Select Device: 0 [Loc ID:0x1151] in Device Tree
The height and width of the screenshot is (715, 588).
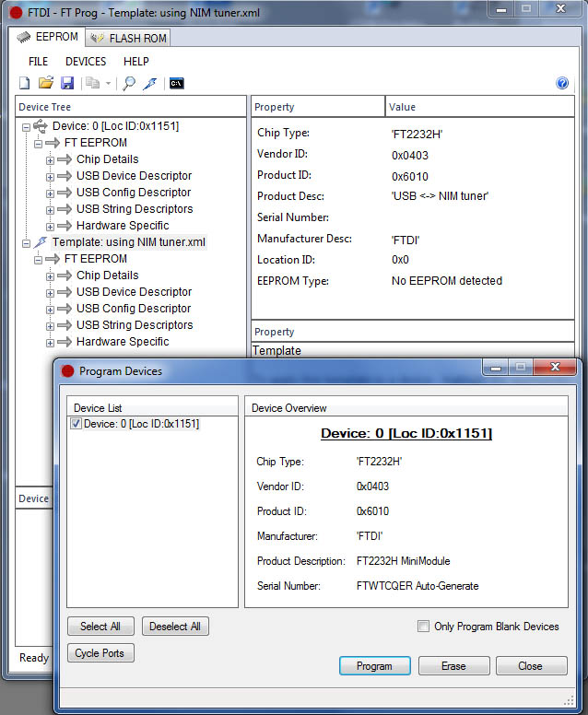coord(115,126)
